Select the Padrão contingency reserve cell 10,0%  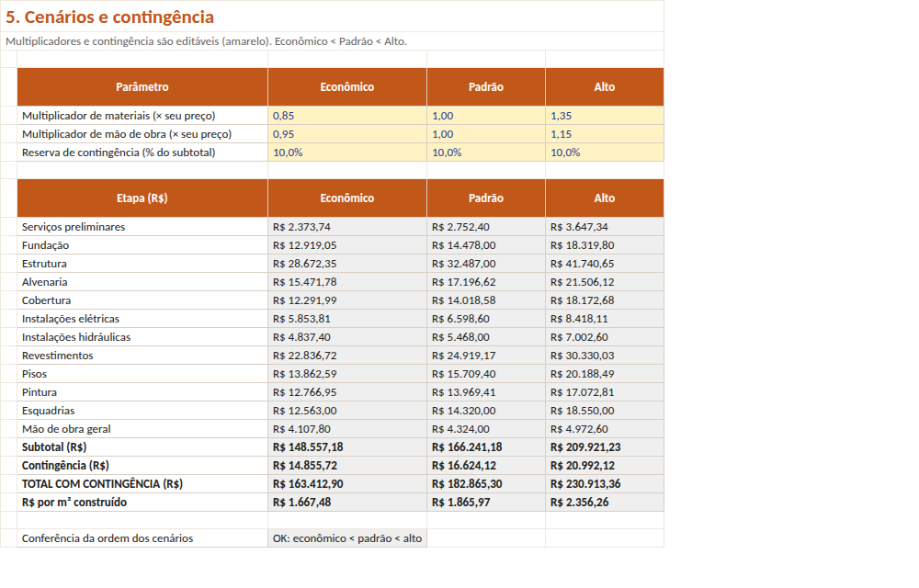pyautogui.click(x=486, y=153)
